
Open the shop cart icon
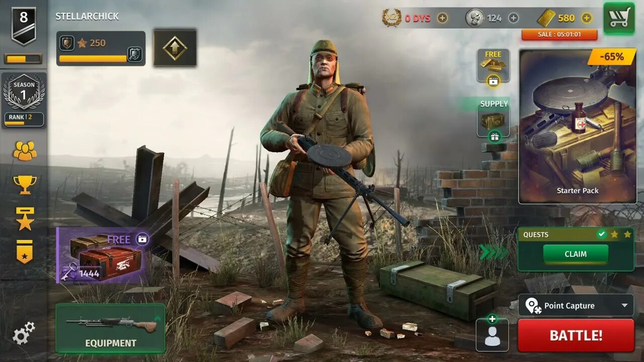point(619,18)
